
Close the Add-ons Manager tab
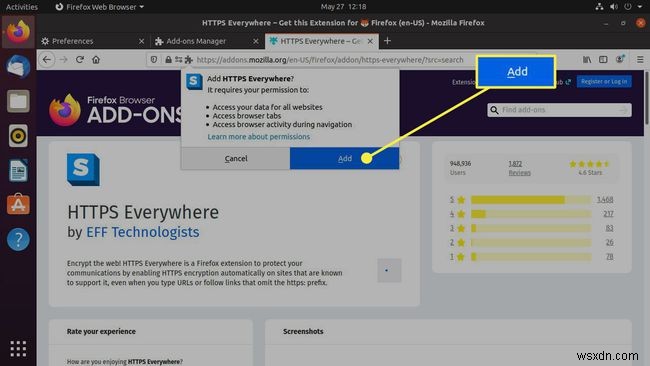tap(256, 41)
